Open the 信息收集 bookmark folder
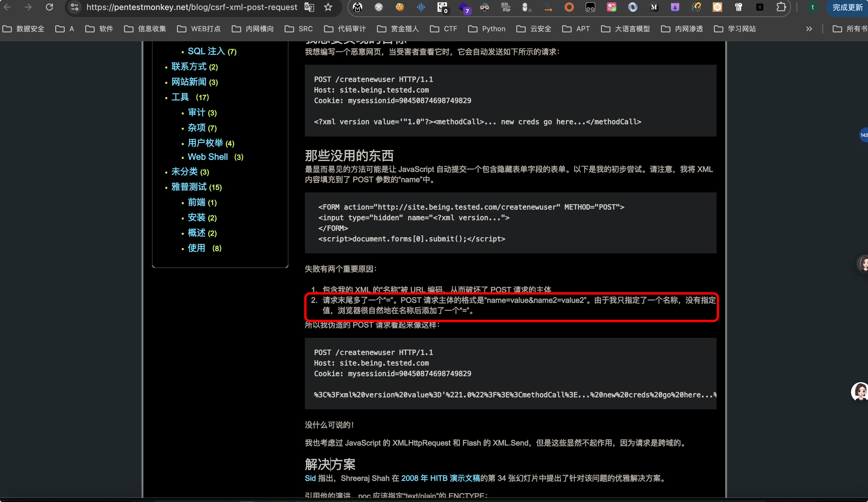Screen dimensions: 868x502 point(145,29)
